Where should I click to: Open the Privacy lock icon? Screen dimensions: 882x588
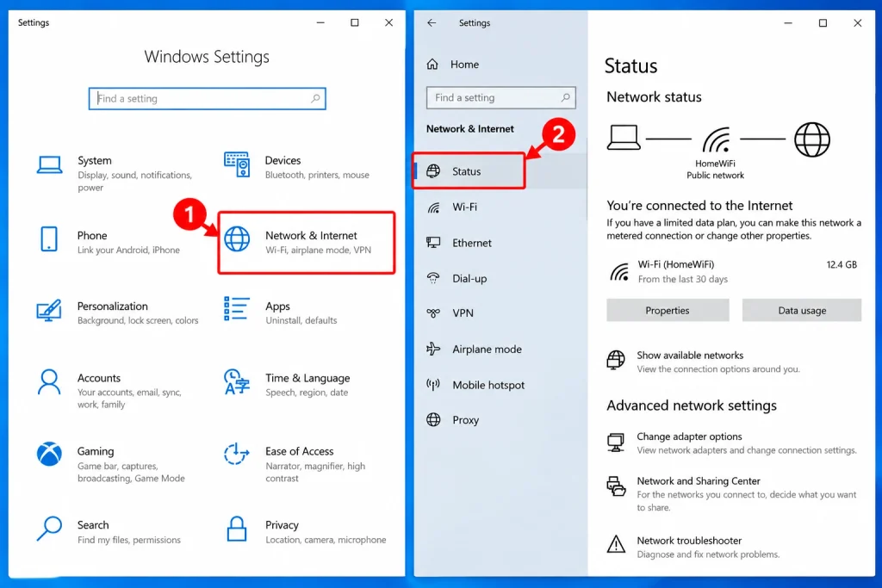click(236, 529)
